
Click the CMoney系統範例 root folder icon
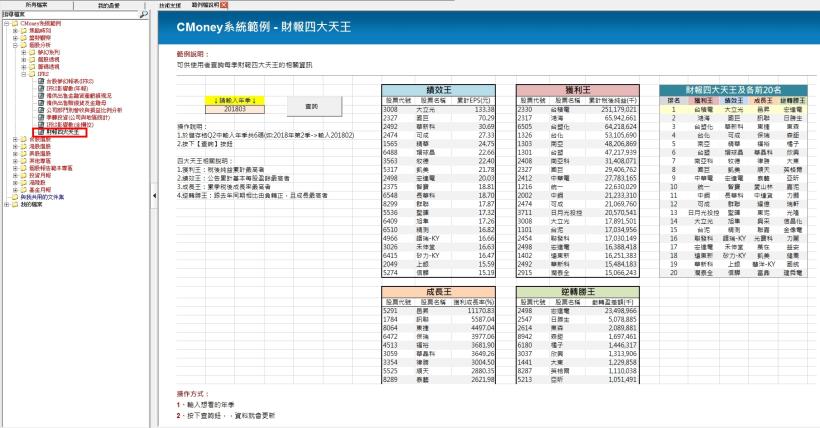pos(15,24)
